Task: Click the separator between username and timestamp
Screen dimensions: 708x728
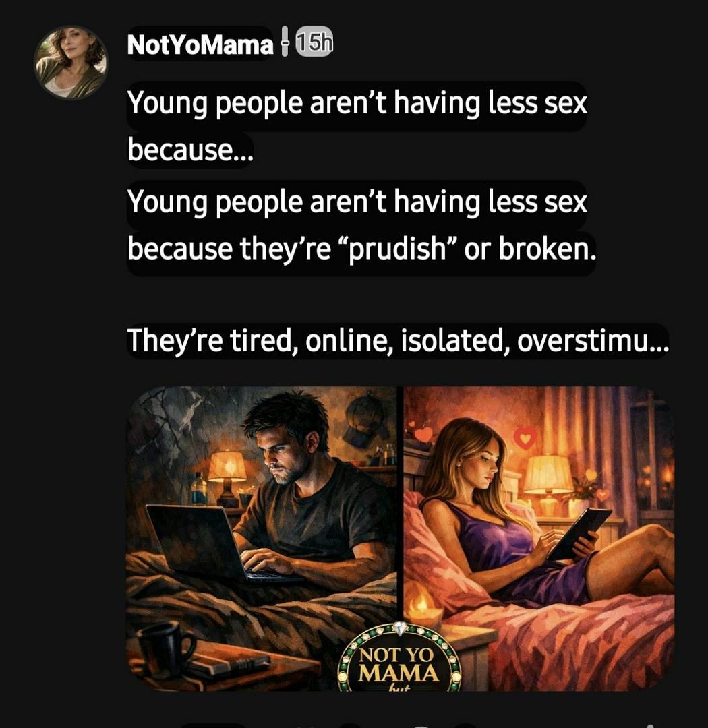Action: (285, 42)
